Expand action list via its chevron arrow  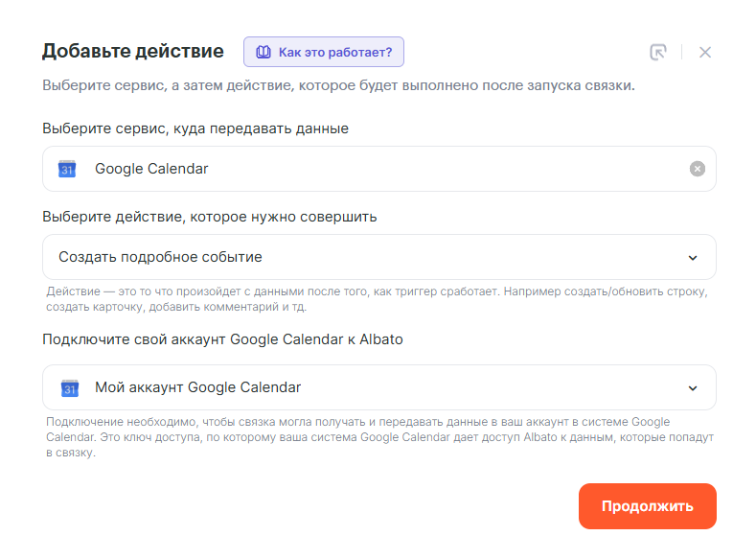[694, 257]
